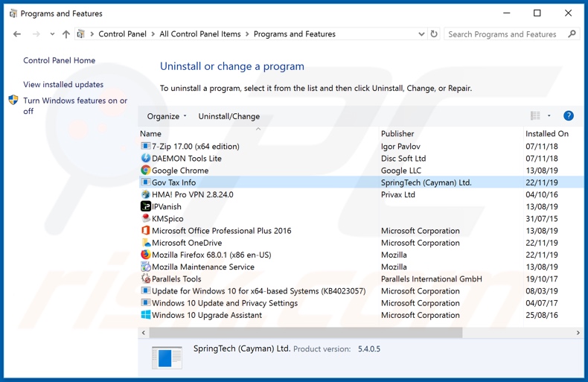
Task: Go back with the back arrow
Action: pos(17,34)
